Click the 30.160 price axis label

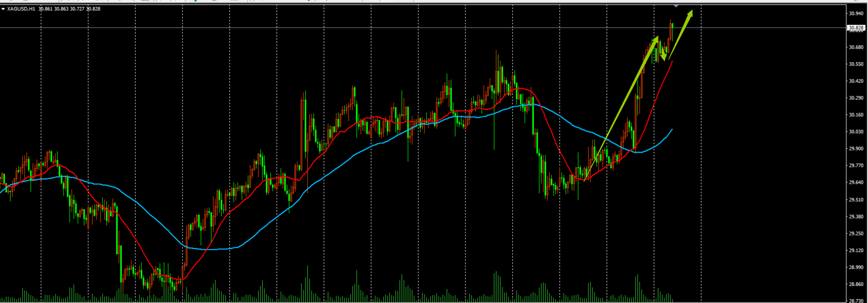(x=856, y=115)
